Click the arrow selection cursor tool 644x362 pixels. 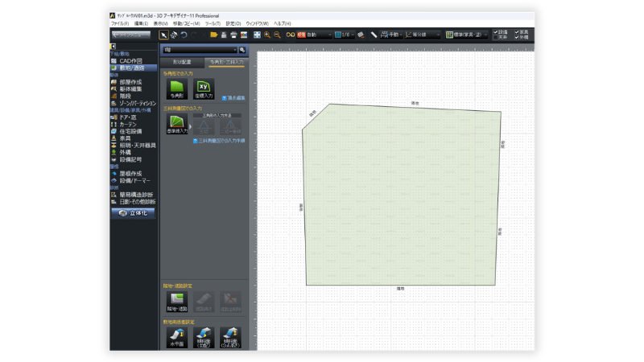[164, 35]
